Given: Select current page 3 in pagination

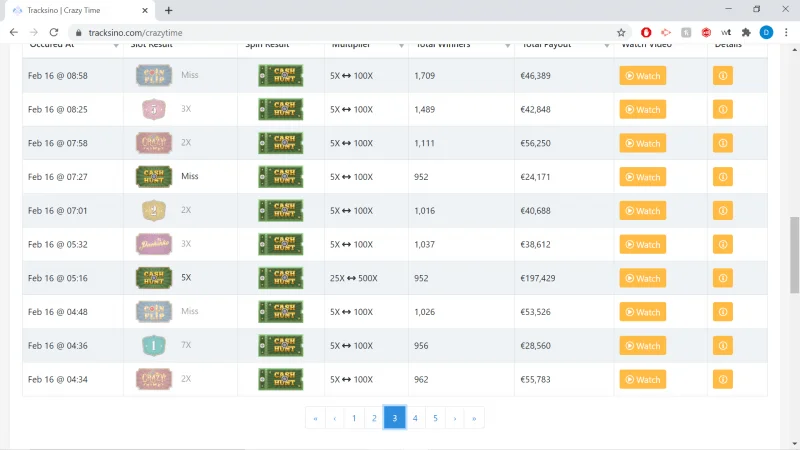Looking at the screenshot, I should point(394,418).
